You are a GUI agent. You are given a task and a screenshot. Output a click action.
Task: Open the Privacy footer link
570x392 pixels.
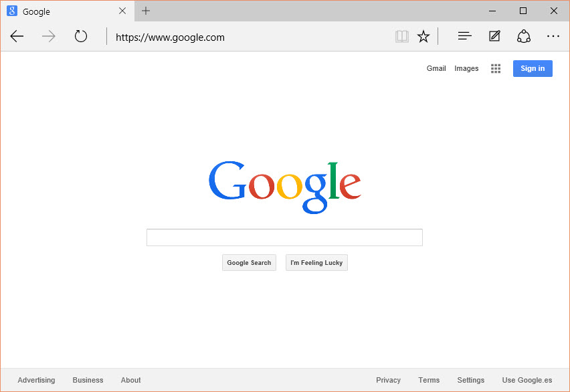pos(388,380)
